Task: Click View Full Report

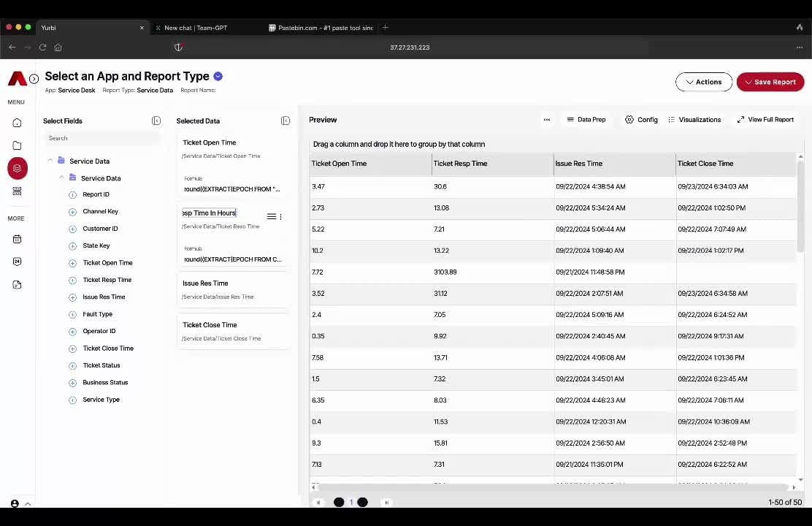Action: [765, 120]
